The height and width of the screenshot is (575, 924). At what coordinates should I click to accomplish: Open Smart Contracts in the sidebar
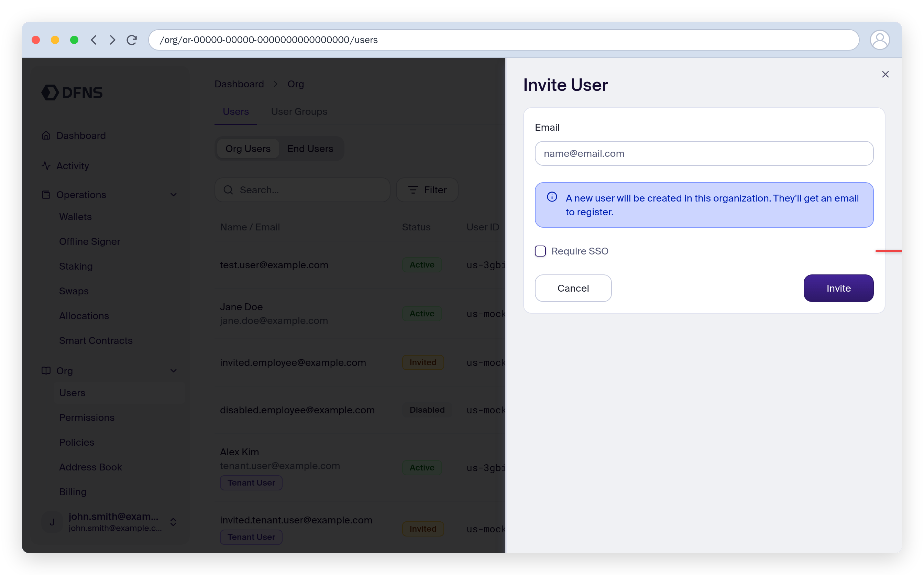(96, 340)
